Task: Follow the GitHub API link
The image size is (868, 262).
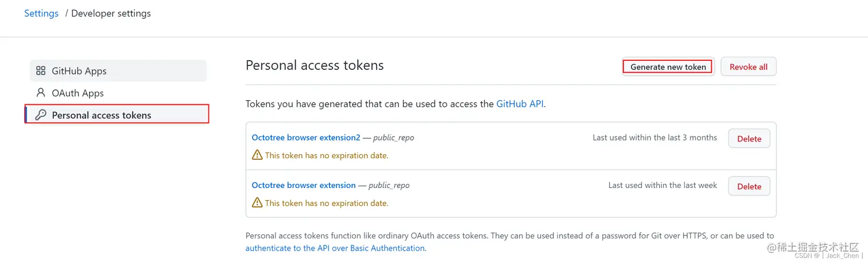Action: pyautogui.click(x=519, y=104)
